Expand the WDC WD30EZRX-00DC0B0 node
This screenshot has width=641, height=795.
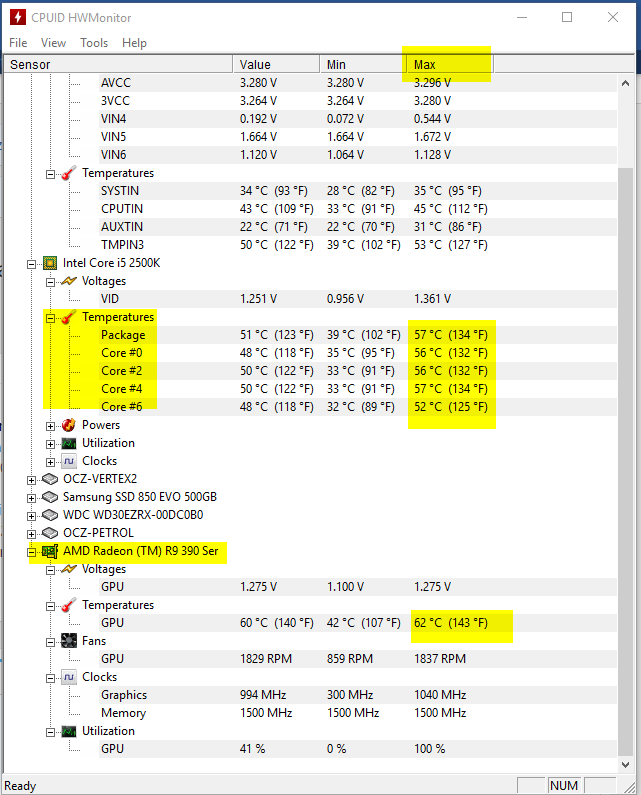31,516
